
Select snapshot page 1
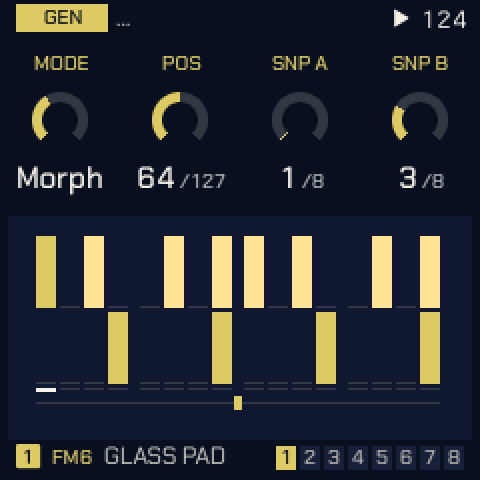tap(286, 458)
